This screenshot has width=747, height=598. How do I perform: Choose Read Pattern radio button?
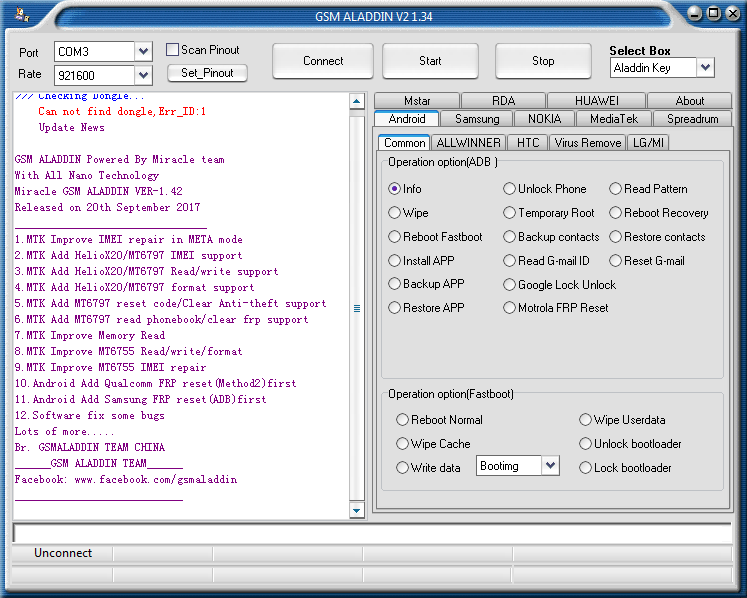616,189
